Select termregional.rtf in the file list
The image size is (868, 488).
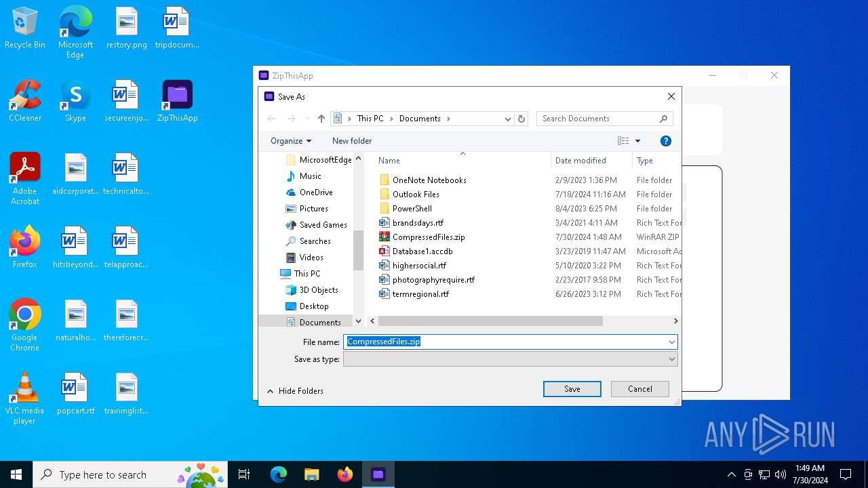(420, 294)
